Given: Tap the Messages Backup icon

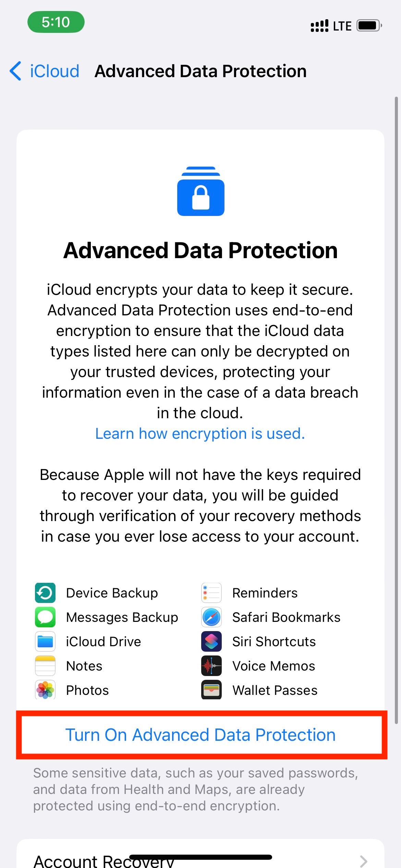Looking at the screenshot, I should pos(45,617).
